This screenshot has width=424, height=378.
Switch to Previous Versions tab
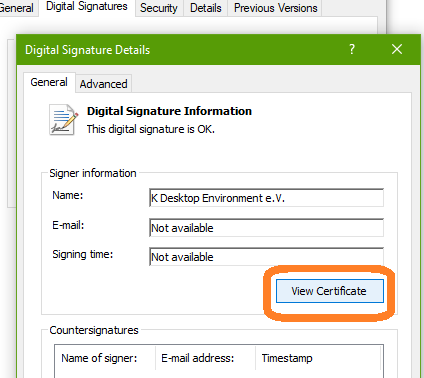pyautogui.click(x=275, y=8)
